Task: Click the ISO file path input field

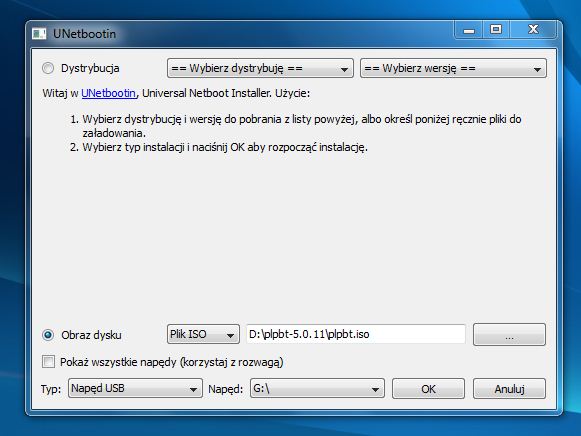Action: pyautogui.click(x=356, y=334)
